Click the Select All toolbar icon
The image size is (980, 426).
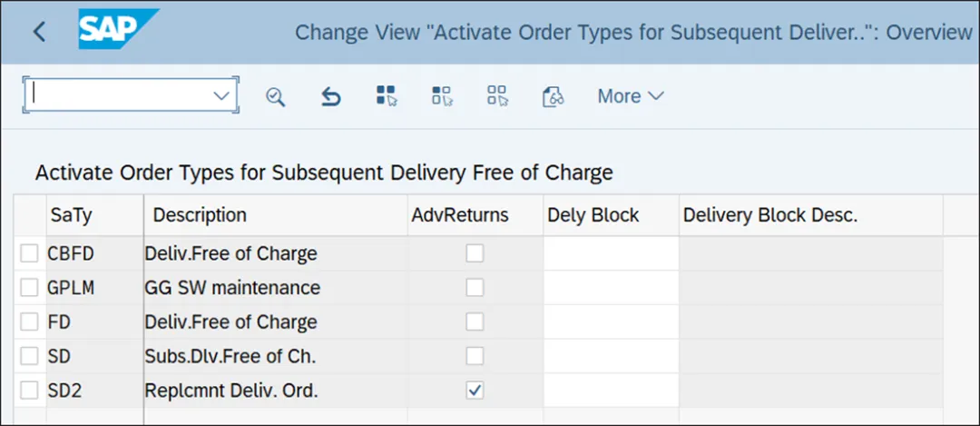click(x=387, y=96)
